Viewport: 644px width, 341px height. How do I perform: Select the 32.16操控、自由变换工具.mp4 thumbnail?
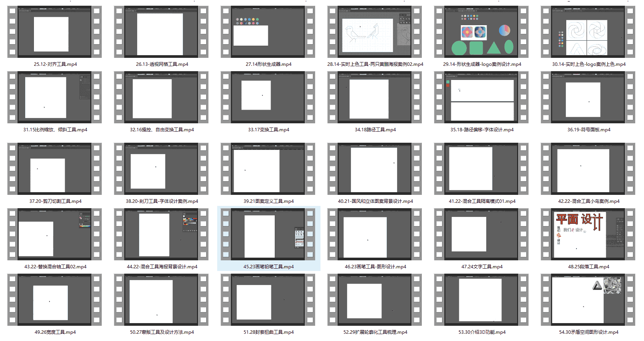click(161, 97)
